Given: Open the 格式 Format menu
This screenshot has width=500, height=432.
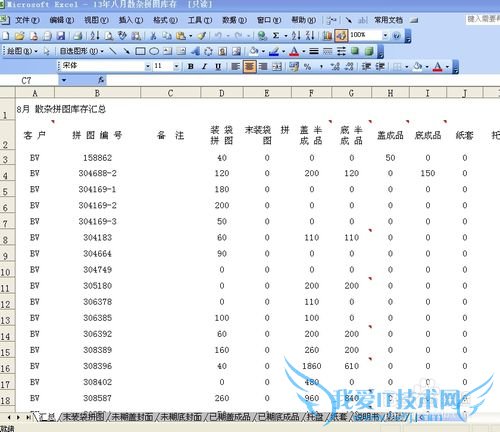Looking at the screenshot, I should pyautogui.click(x=165, y=20).
